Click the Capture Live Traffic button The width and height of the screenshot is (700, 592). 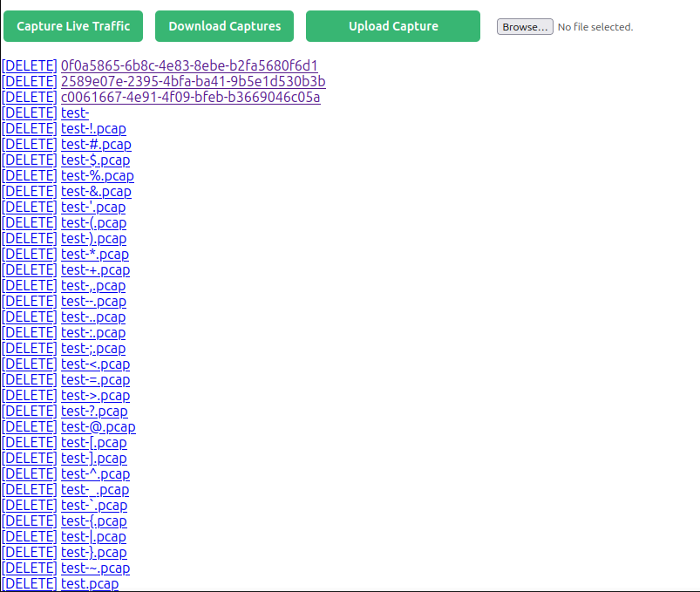click(73, 26)
